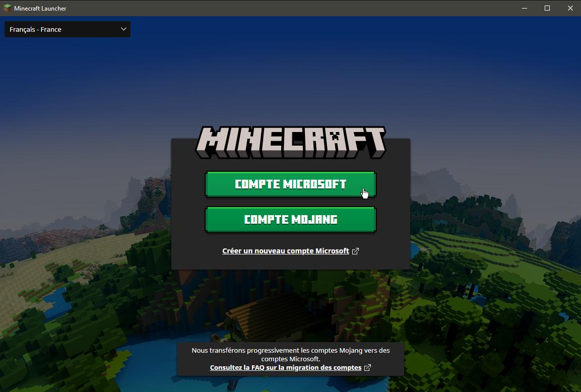Click the language dropdown chevron arrow
This screenshot has height=392, width=581.
click(124, 29)
